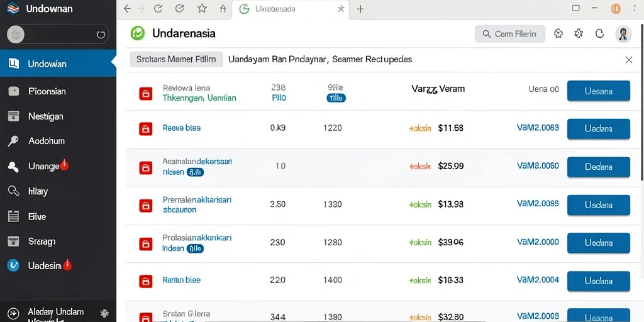
Task: Focus the Cem Filerir search field
Action: 509,34
